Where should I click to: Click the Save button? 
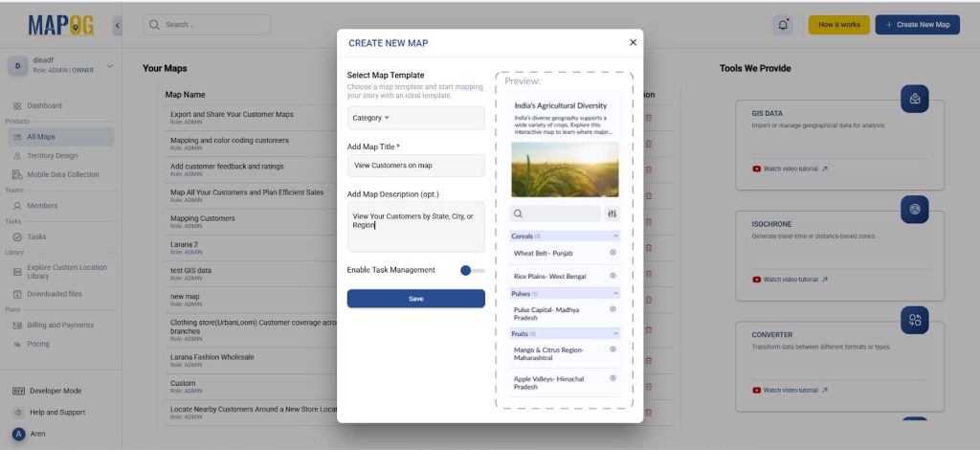click(415, 299)
